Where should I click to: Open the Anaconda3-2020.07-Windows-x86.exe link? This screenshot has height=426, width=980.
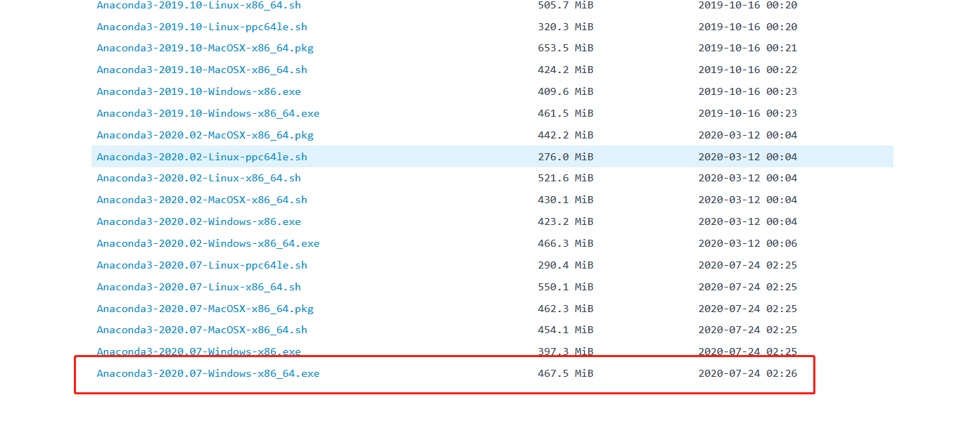[x=199, y=352]
